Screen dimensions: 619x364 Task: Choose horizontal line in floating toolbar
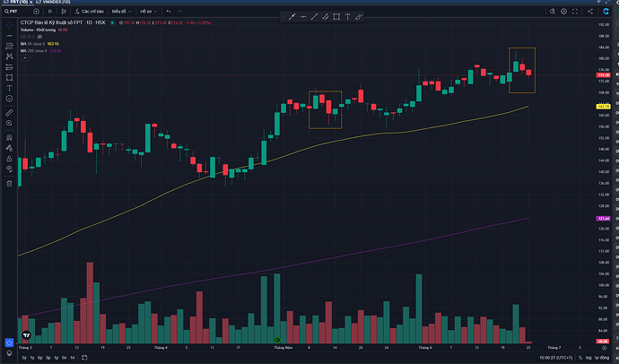(x=303, y=16)
